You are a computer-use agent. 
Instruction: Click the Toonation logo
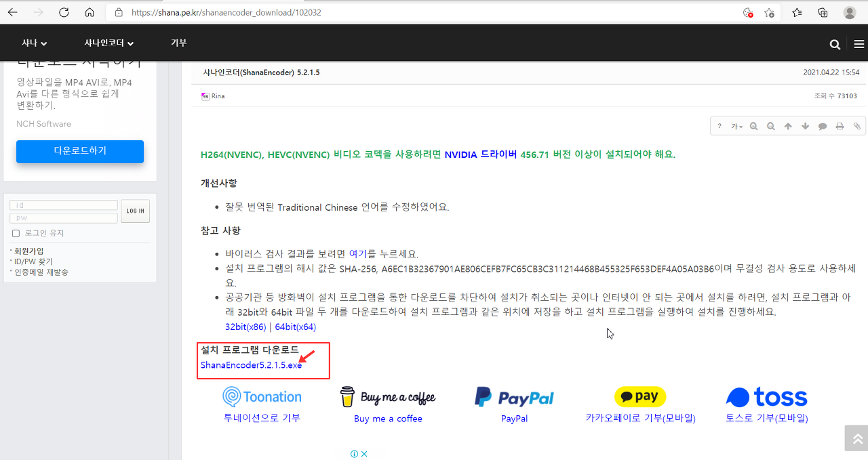[262, 397]
